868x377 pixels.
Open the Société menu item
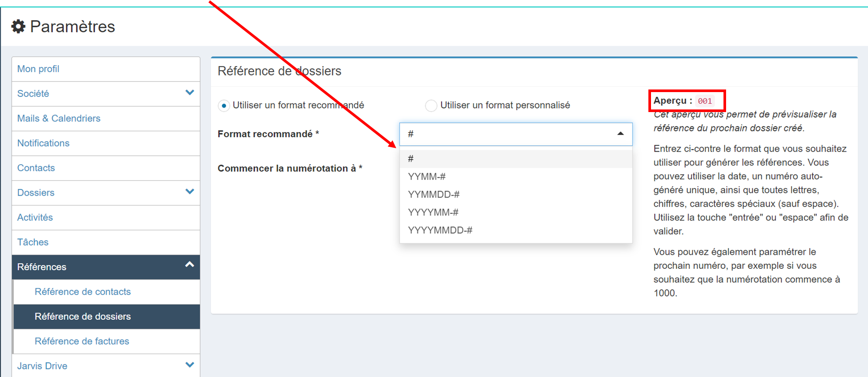coord(33,93)
